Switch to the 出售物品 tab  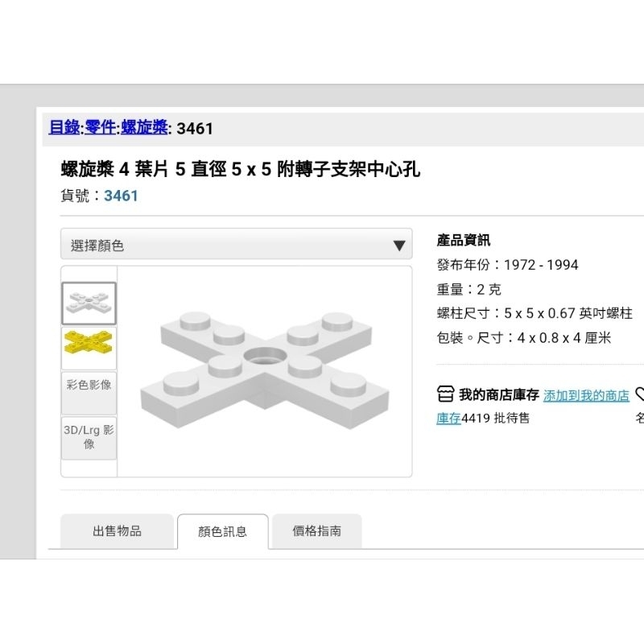point(117,531)
